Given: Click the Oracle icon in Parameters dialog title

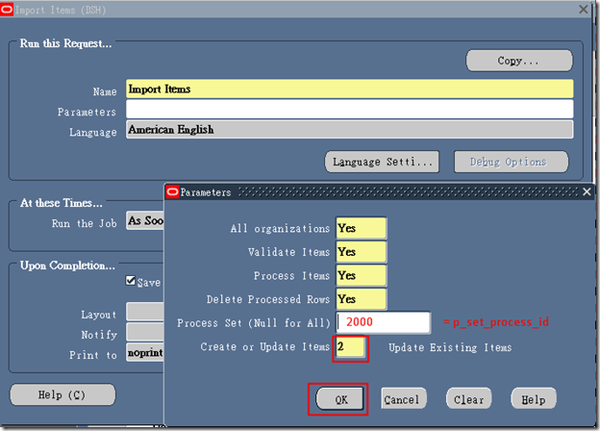Looking at the screenshot, I should click(173, 192).
